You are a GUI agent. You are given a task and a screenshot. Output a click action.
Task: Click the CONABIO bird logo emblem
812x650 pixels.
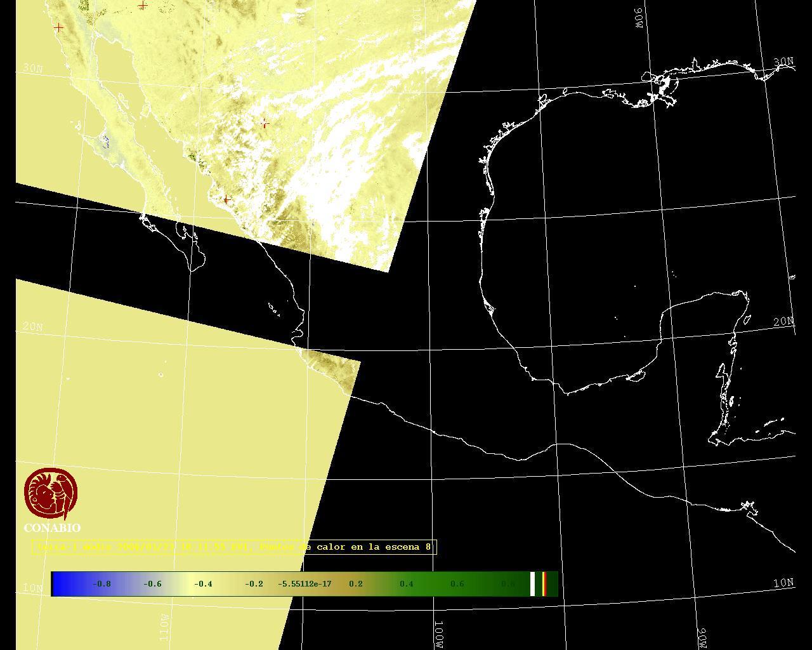(51, 493)
